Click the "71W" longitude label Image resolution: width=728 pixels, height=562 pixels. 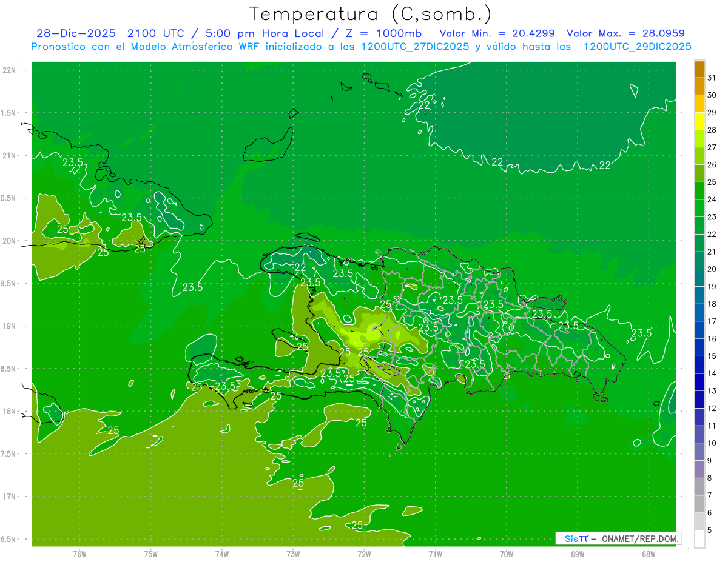tap(435, 554)
